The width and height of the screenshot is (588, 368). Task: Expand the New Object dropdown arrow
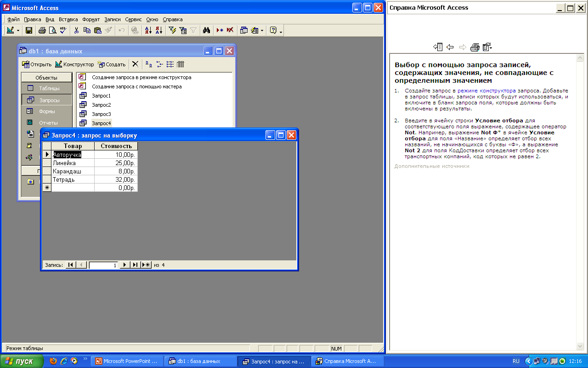tap(262, 30)
